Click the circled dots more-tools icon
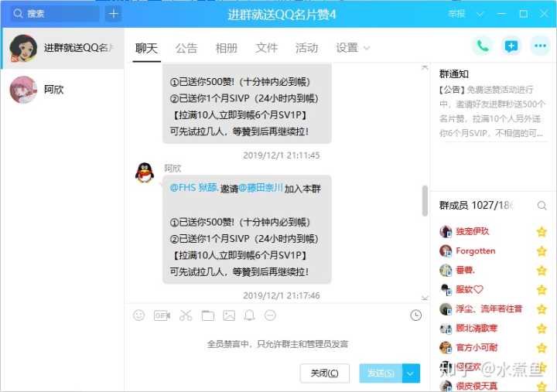The width and height of the screenshot is (557, 392). coord(270,315)
